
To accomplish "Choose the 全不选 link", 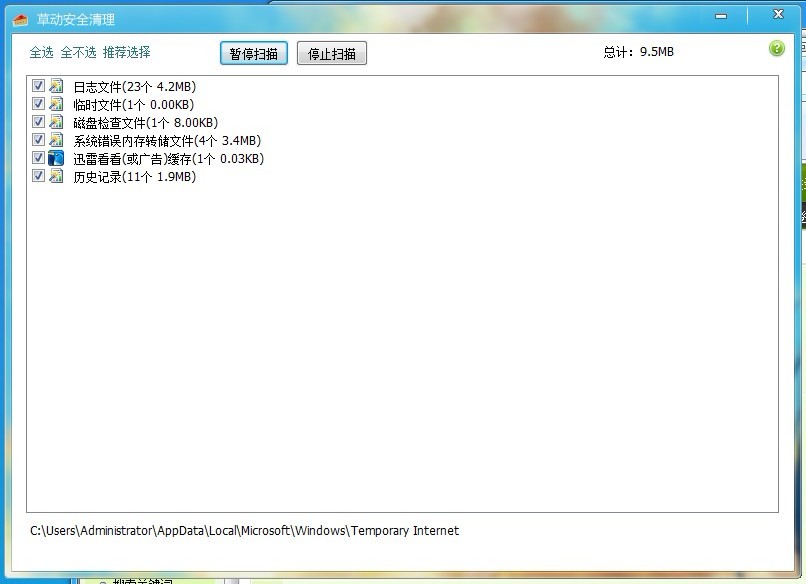I will pos(78,52).
